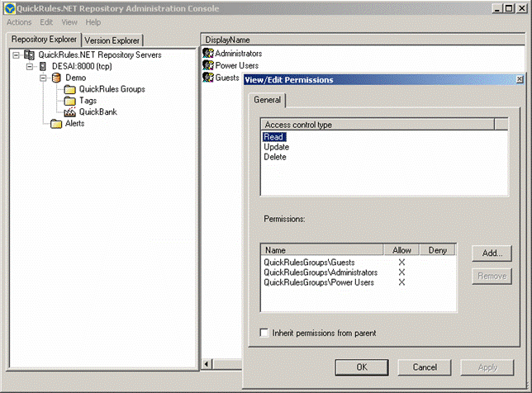Open the Help menu
532x393 pixels.
[93, 22]
